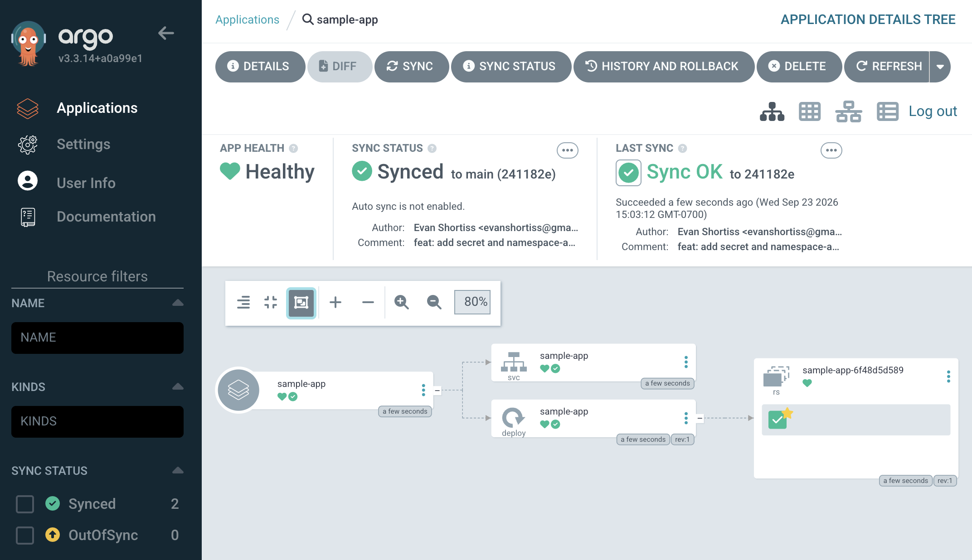The image size is (972, 560).
Task: Click the NAME filter input
Action: [x=97, y=338]
